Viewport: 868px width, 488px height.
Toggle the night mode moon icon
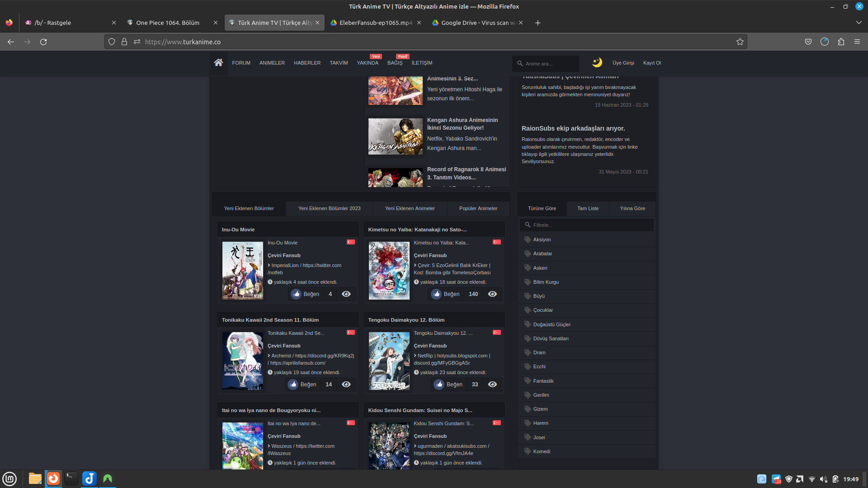tap(597, 63)
